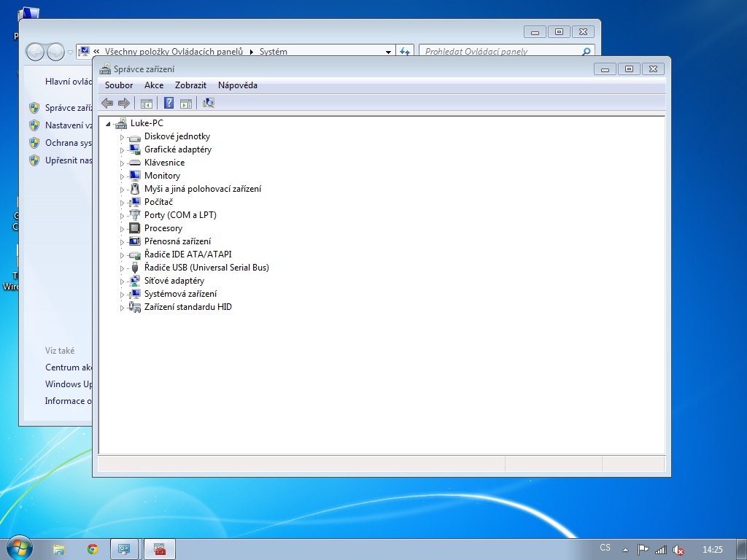Click Ochrana systému link in Systém window

tap(69, 143)
